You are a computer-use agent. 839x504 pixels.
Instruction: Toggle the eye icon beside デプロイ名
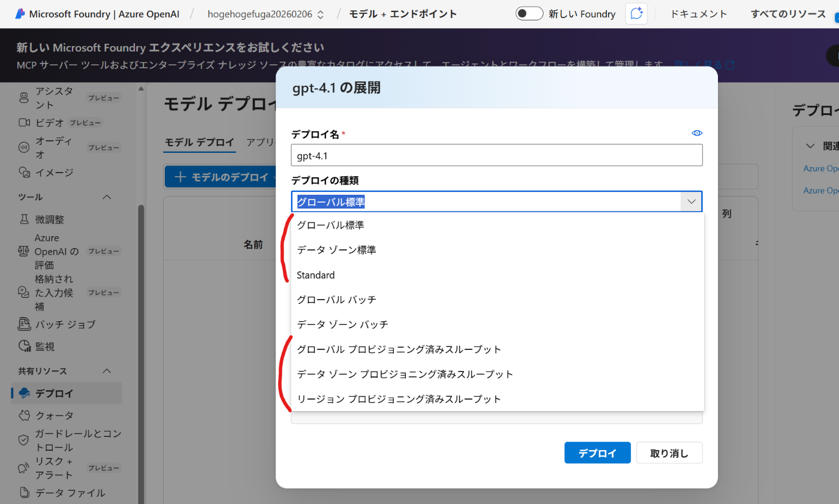(697, 133)
